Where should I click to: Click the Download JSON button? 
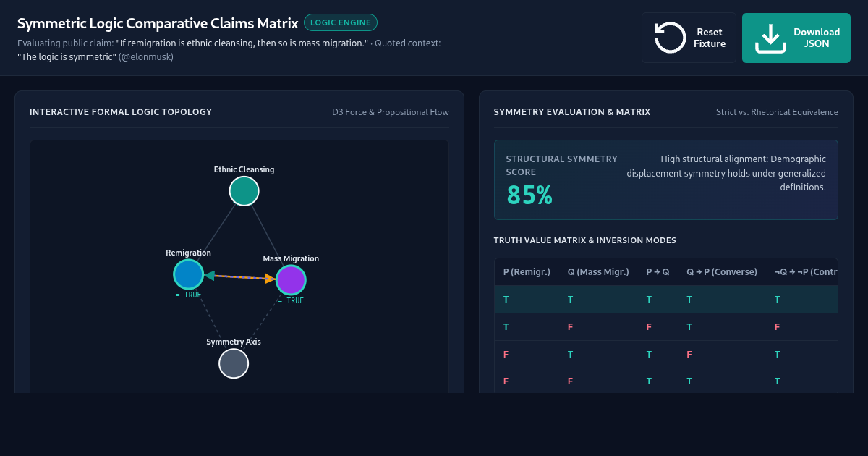coord(796,38)
